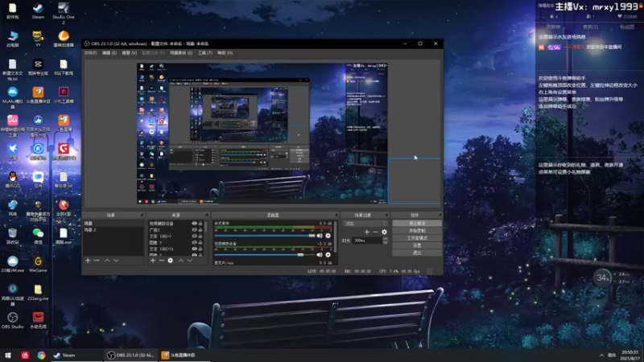Viewport: 644px width, 362px height.
Task: Add a new scene with the plus icon in the 场景 panel
Action: click(88, 261)
